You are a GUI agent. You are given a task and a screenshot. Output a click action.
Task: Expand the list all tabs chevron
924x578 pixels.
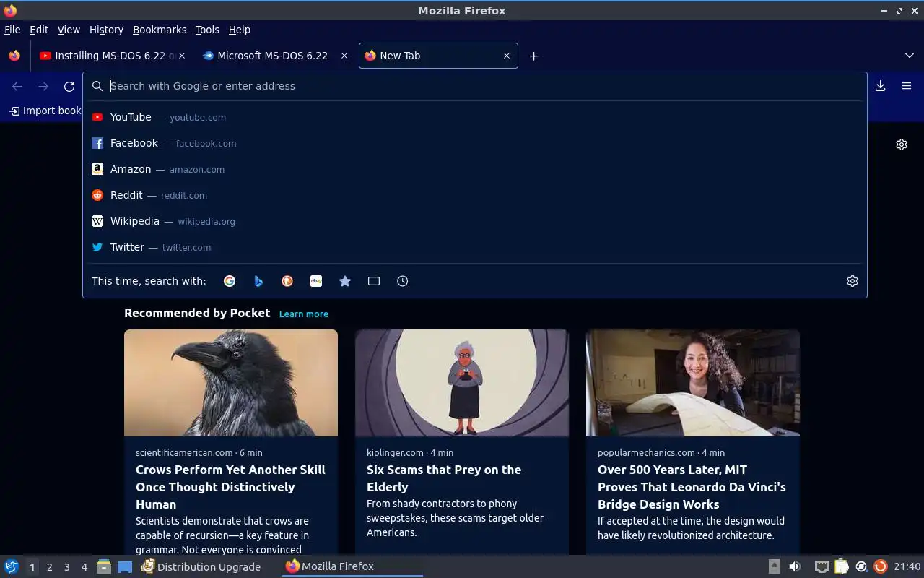910,56
